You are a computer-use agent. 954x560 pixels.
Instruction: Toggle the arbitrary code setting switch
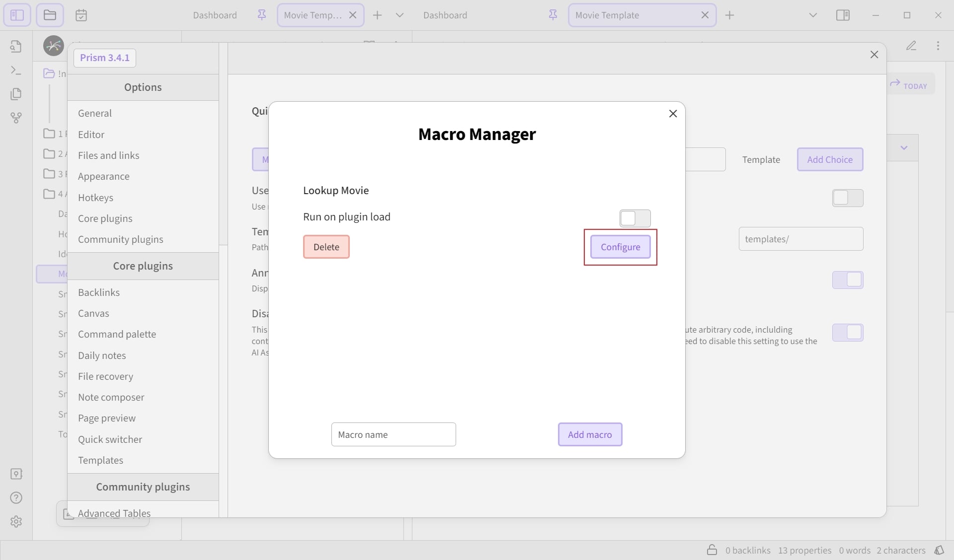tap(847, 332)
